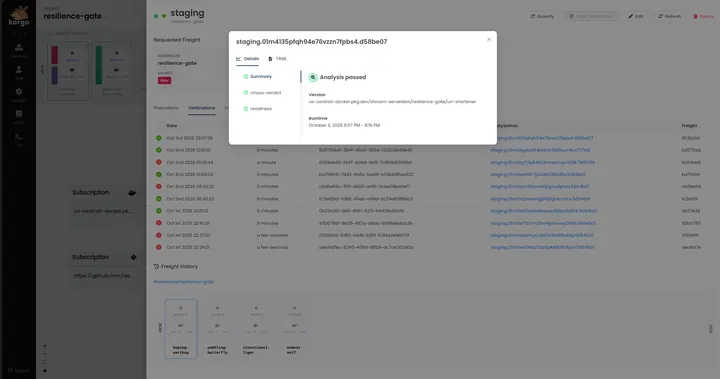Click the Kargo logo
720x379 pixels.
[18, 16]
